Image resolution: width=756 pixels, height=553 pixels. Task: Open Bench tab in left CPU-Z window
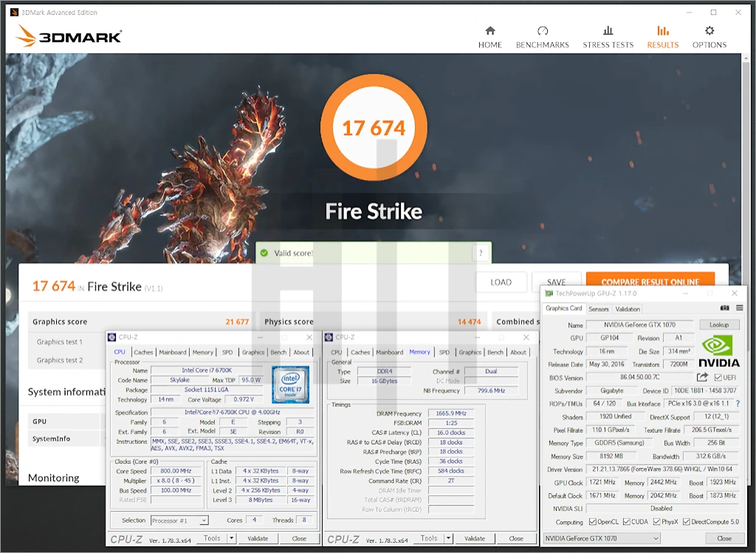(x=278, y=352)
